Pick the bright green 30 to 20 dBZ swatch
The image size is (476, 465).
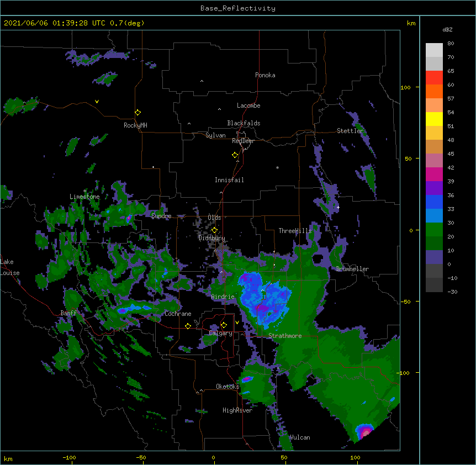pos(434,230)
